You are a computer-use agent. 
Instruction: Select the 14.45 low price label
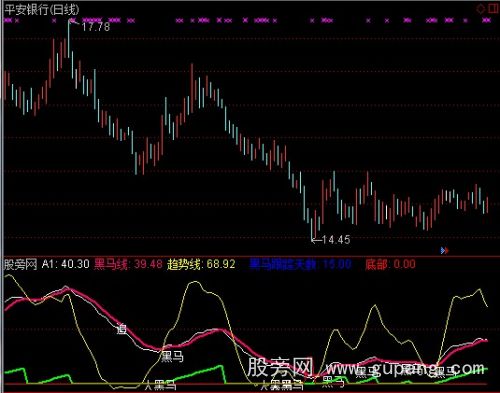[x=336, y=239]
